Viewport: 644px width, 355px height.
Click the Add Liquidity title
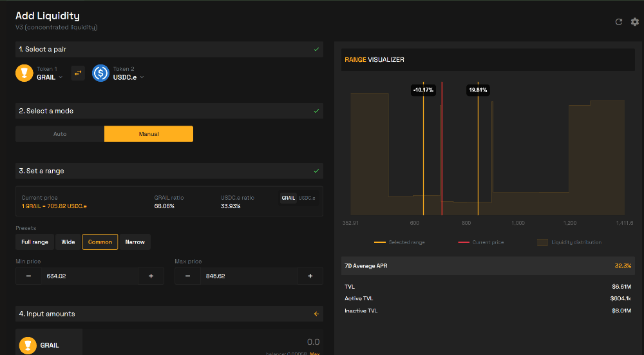coord(48,16)
